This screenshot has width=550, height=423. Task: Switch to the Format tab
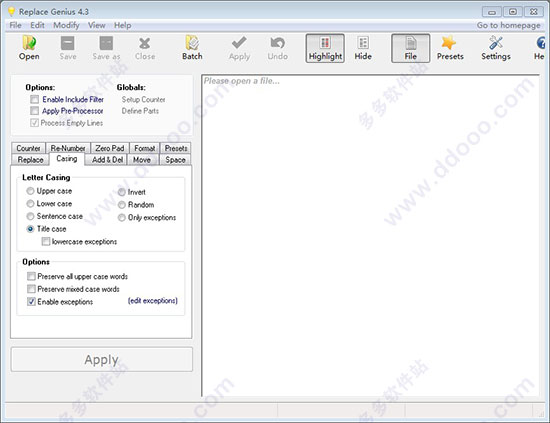coord(145,148)
